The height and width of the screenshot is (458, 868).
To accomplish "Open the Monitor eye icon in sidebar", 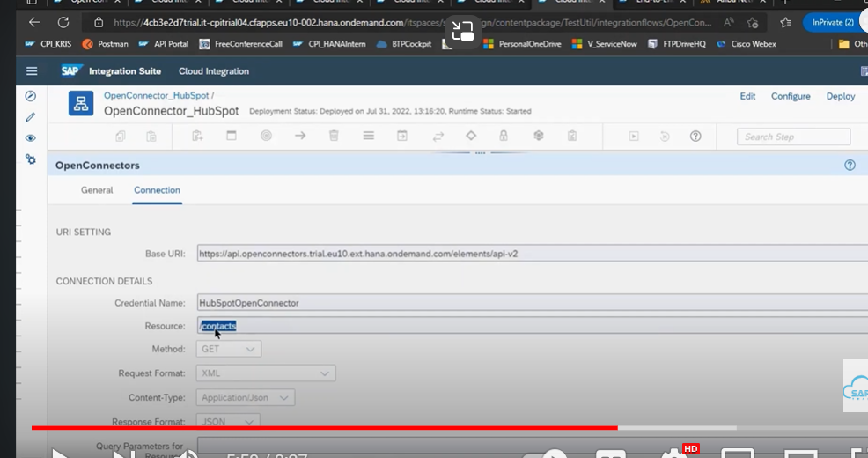I will (x=31, y=138).
